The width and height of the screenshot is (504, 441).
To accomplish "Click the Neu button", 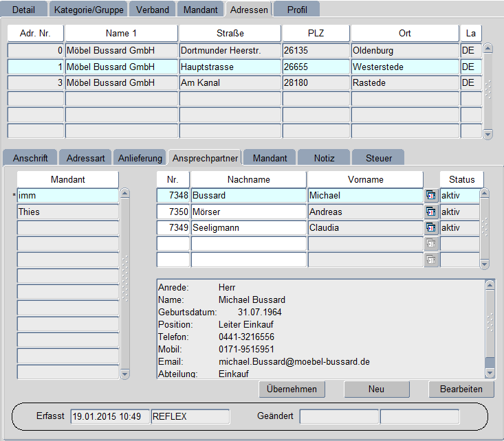I will coord(376,389).
